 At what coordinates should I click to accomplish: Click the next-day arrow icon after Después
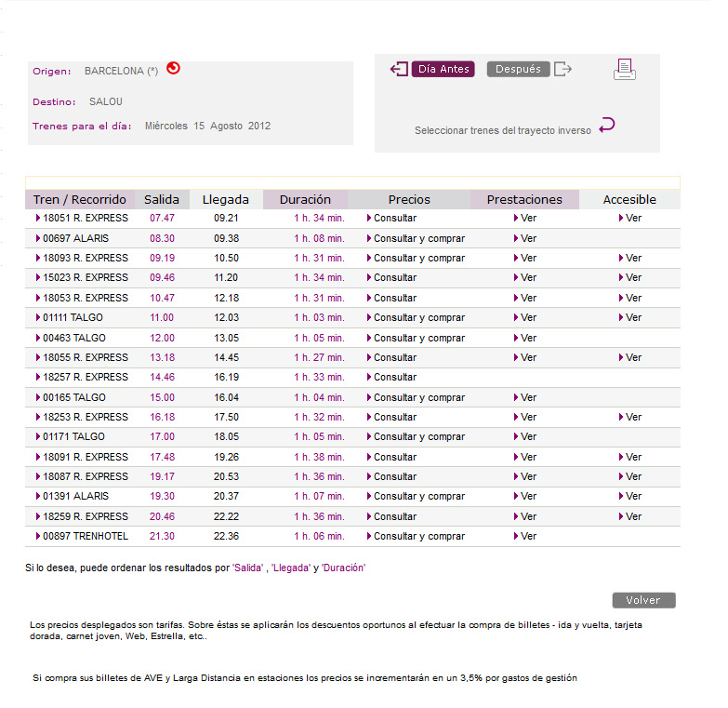click(x=563, y=69)
